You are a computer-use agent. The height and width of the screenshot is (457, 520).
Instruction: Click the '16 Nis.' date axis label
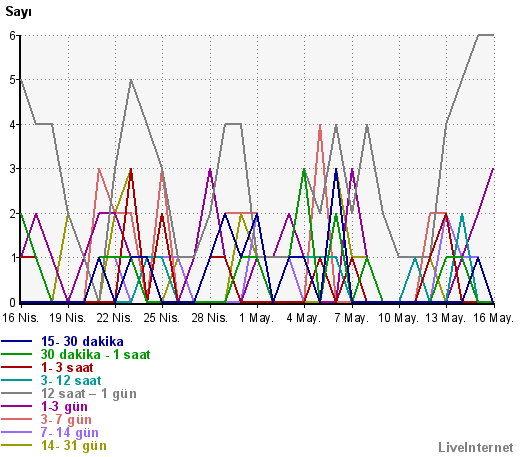tap(21, 318)
